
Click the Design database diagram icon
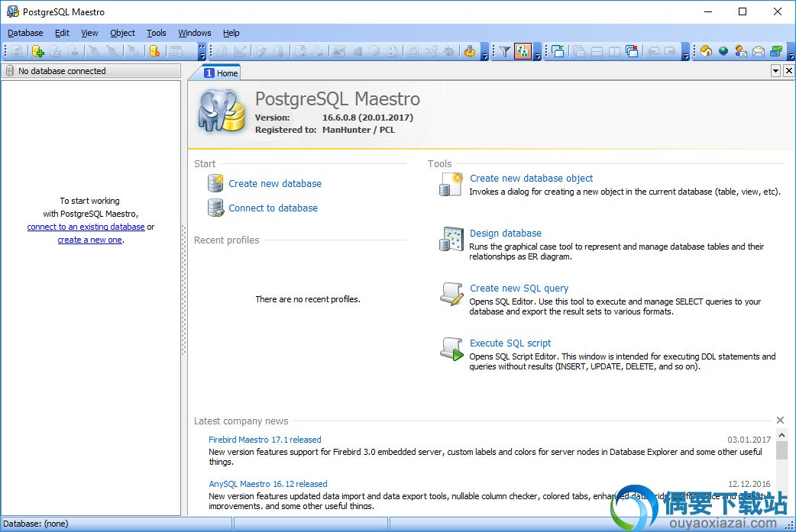(451, 239)
